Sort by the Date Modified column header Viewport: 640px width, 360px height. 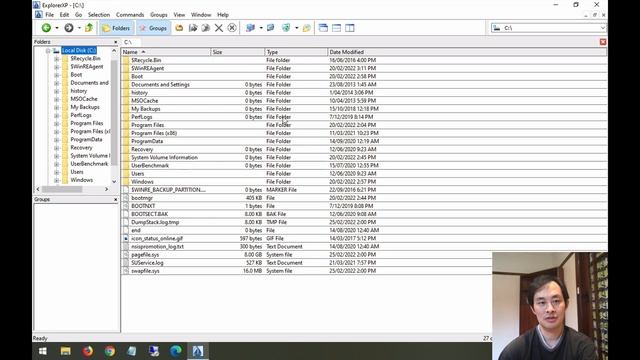click(467, 52)
